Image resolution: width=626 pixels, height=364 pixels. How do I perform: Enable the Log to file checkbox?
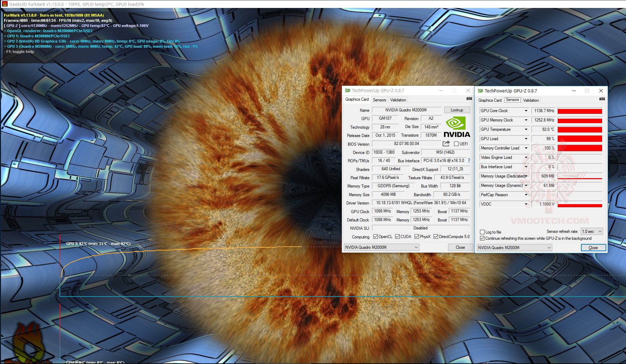(482, 232)
